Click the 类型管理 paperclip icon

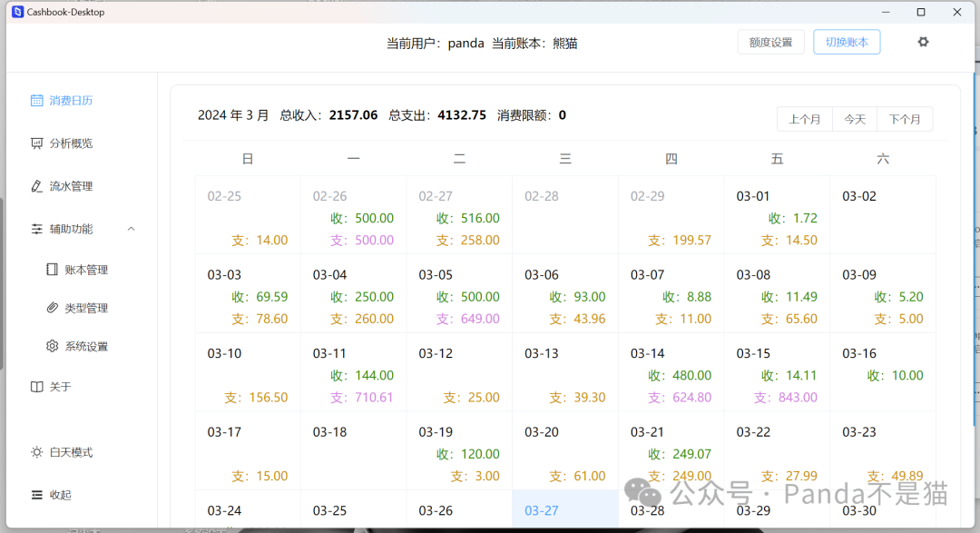(52, 308)
